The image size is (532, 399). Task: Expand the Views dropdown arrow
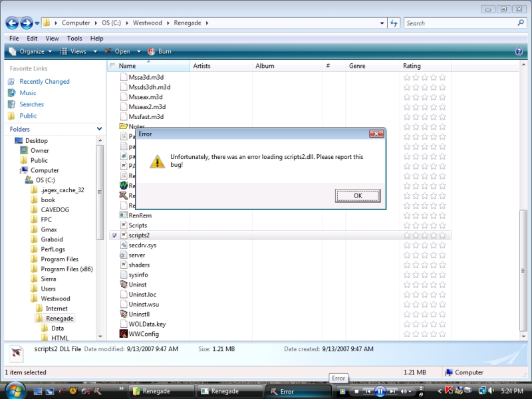tap(96, 51)
